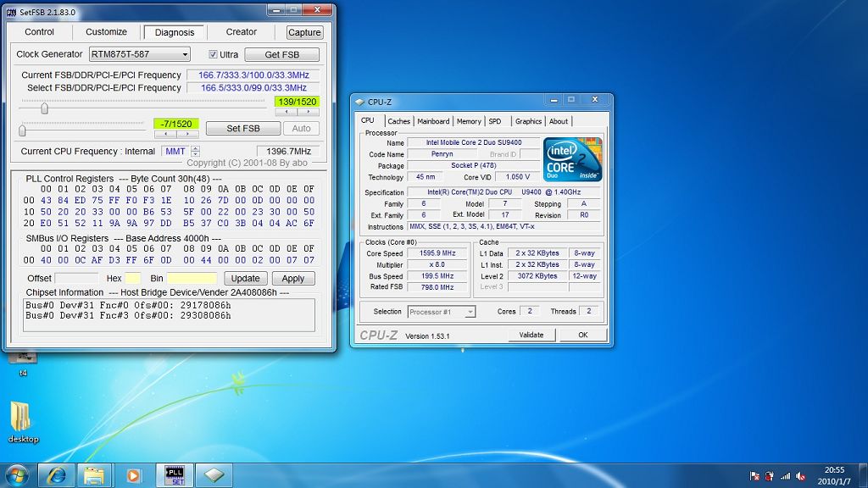Click the 166.5/333.0/99.0/33.3MHz select frequency value
This screenshot has height=488, width=868.
(253, 87)
